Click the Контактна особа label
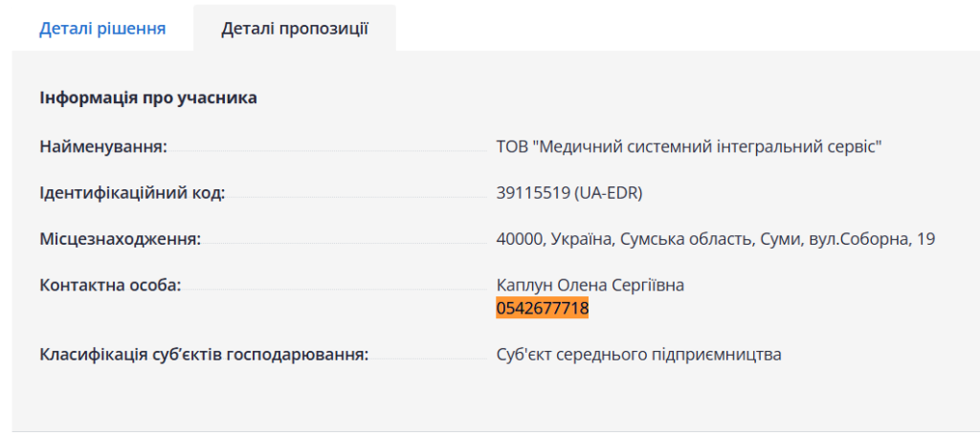This screenshot has width=980, height=434. (110, 285)
